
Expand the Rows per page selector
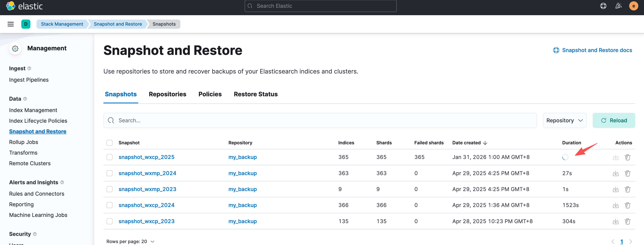click(130, 241)
